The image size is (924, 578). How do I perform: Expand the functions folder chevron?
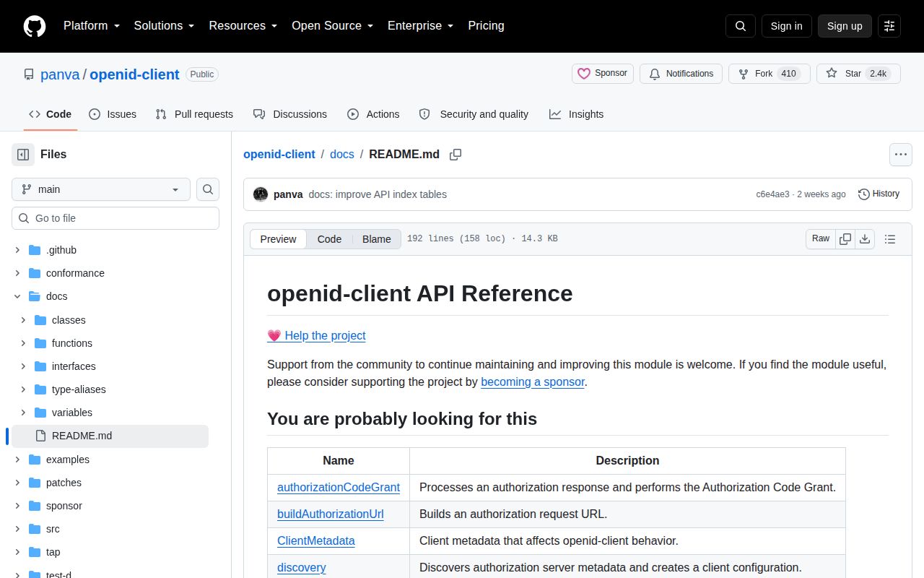(23, 343)
